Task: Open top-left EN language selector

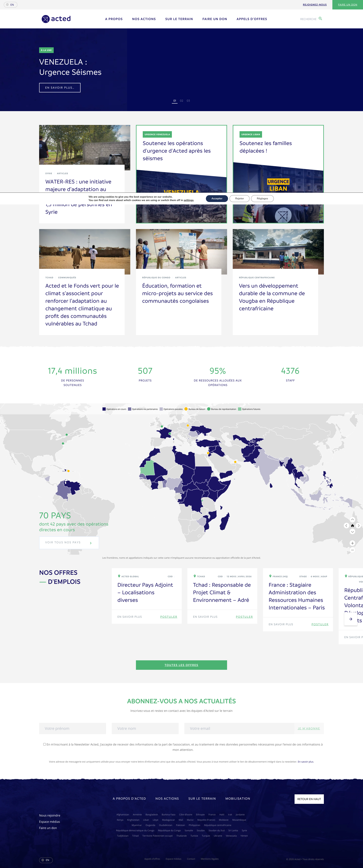Action: 10,5
